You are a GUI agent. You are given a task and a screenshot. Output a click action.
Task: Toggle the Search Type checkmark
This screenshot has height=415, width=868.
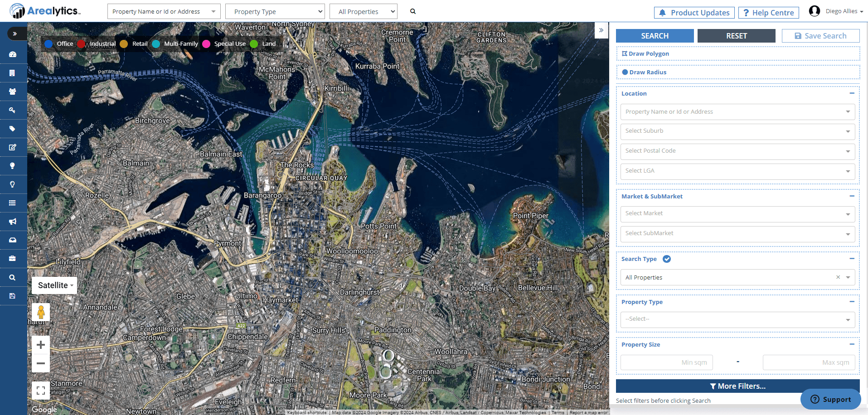(666, 259)
